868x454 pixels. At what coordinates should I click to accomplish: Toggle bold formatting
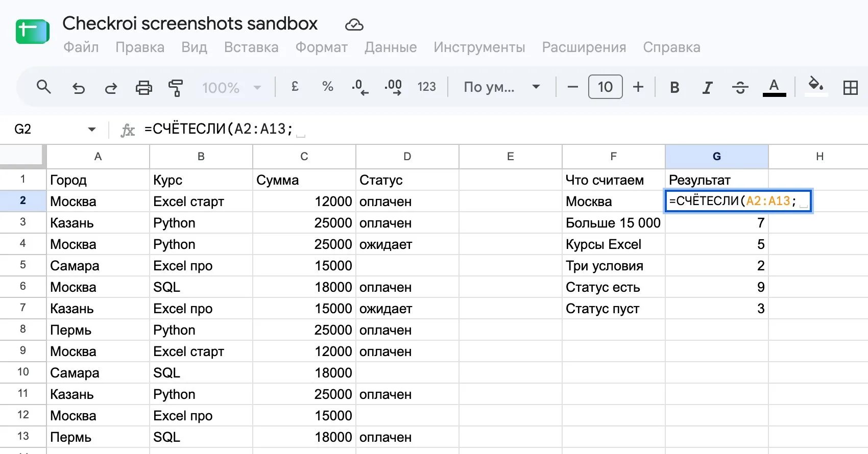(674, 88)
